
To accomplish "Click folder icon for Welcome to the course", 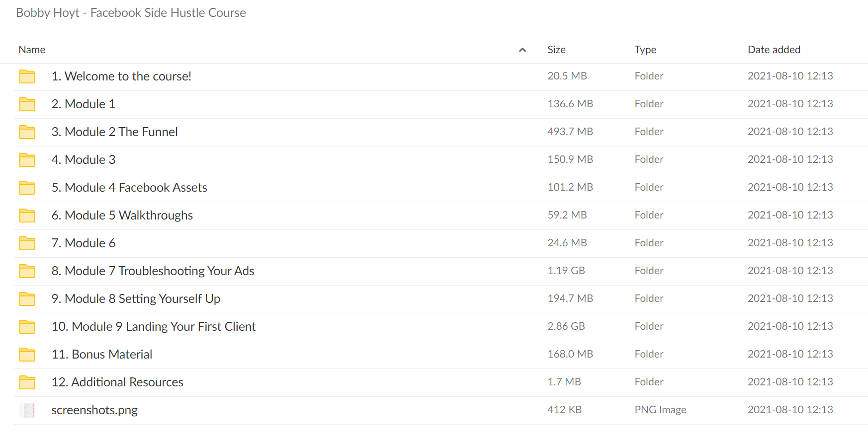I will point(27,76).
